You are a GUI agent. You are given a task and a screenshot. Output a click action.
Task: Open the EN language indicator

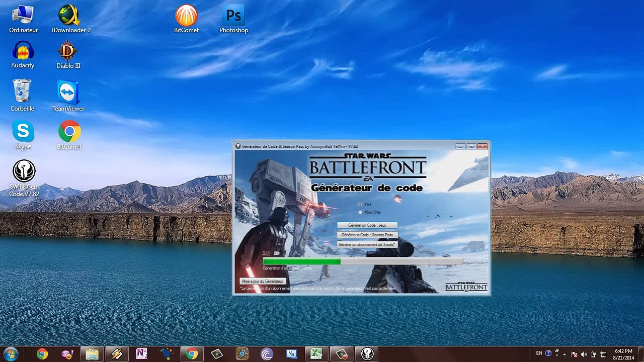(539, 353)
